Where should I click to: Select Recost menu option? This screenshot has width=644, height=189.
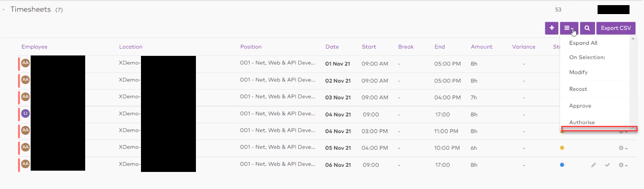[x=578, y=89]
